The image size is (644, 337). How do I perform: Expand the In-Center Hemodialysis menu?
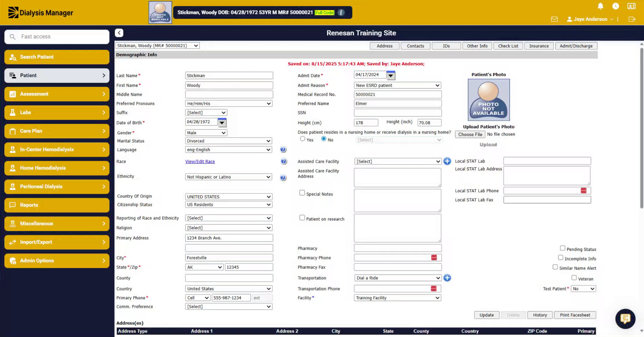(57, 149)
